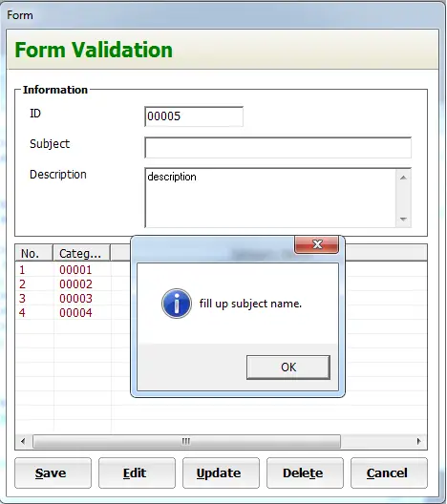The width and height of the screenshot is (447, 504).
Task: Close the message dialog with the X button
Action: click(317, 244)
